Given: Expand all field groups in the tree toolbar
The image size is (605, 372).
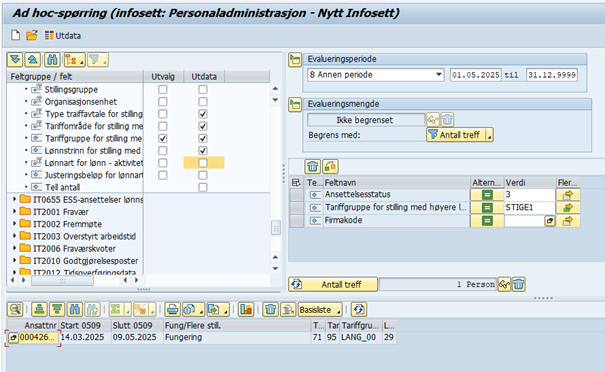Looking at the screenshot, I should point(15,60).
